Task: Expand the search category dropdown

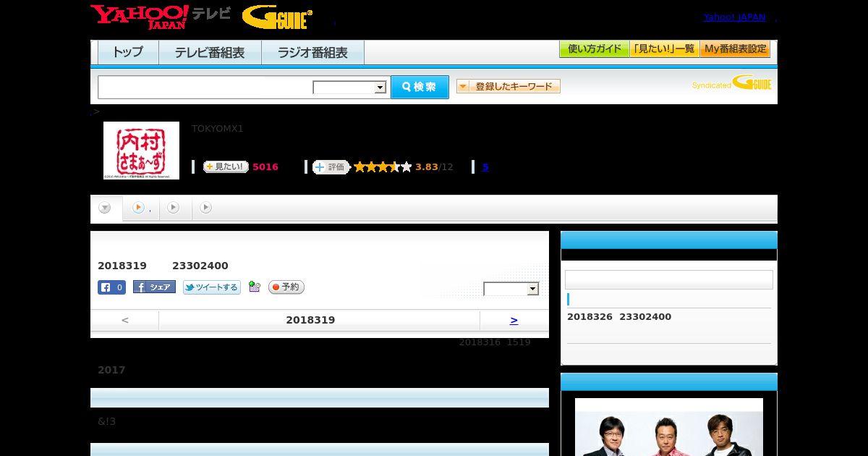Action: [349, 88]
